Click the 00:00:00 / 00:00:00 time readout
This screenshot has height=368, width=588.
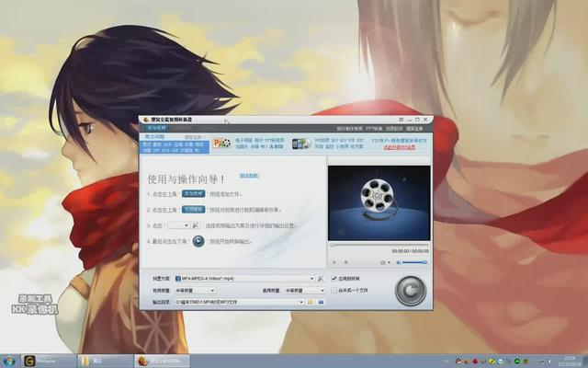point(411,251)
